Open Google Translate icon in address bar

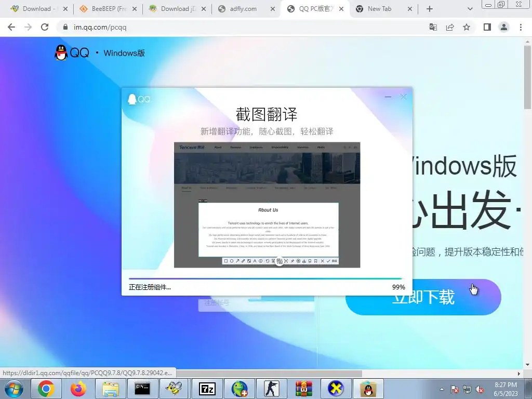[433, 27]
